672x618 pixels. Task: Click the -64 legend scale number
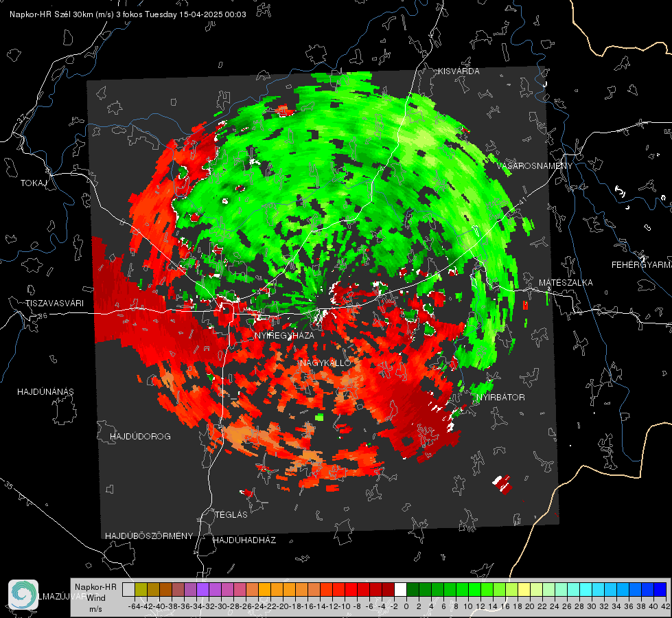tap(135, 606)
